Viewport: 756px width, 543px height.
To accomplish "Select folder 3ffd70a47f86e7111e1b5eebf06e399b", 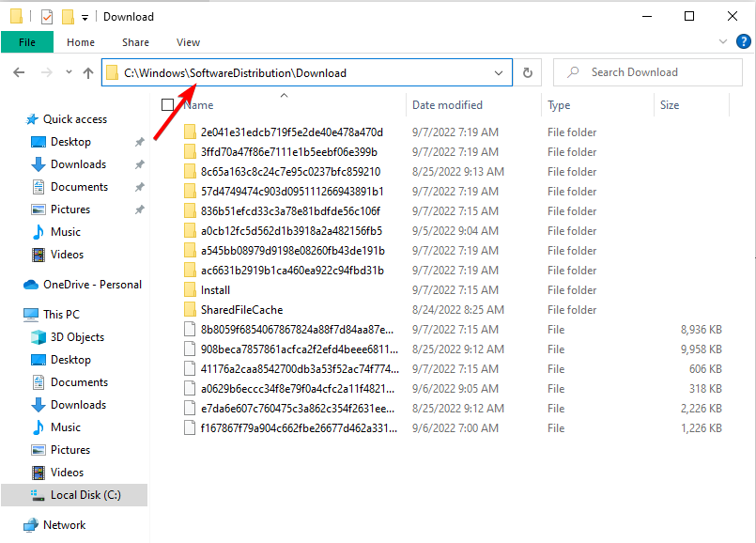I will click(288, 152).
